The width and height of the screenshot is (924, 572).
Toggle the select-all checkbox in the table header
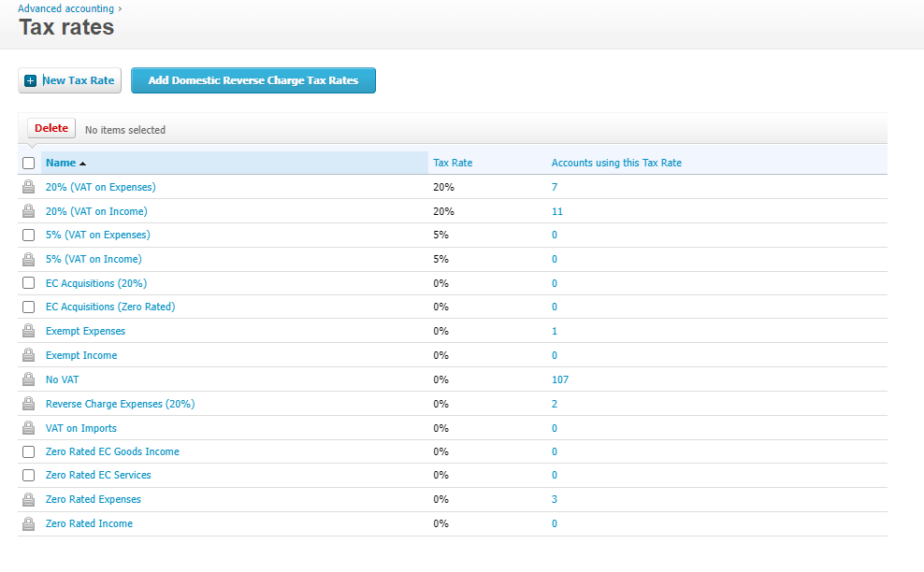(x=28, y=164)
